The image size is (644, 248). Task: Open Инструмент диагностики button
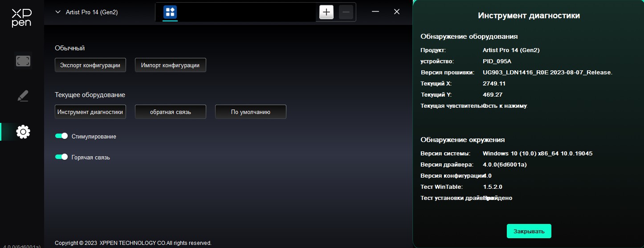90,112
